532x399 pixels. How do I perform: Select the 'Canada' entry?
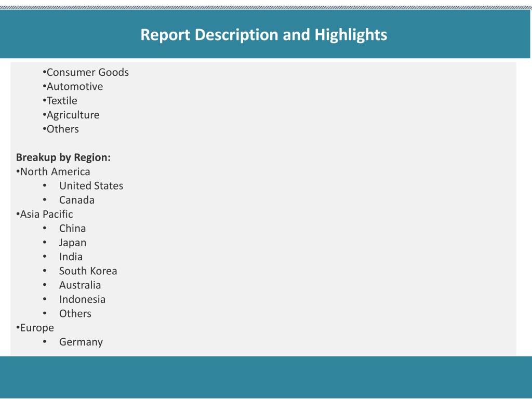tap(77, 200)
